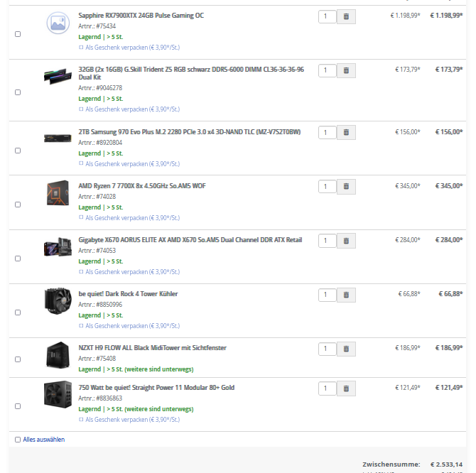This screenshot has height=473, width=476.
Task: Click quantity field for NZXT H9 FLOW
Action: [328, 349]
